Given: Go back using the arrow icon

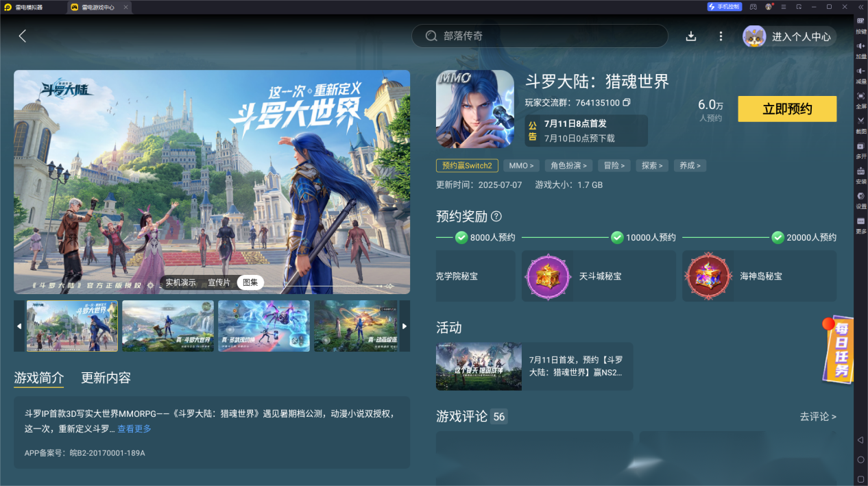Looking at the screenshot, I should click(22, 36).
